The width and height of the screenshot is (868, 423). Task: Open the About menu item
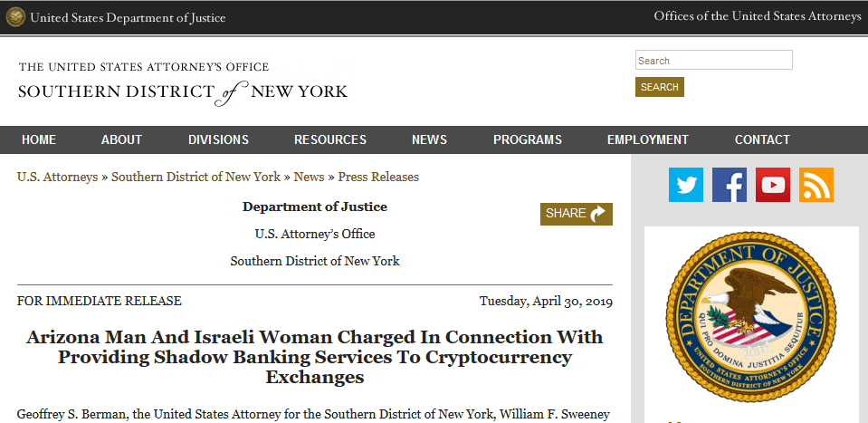click(121, 139)
